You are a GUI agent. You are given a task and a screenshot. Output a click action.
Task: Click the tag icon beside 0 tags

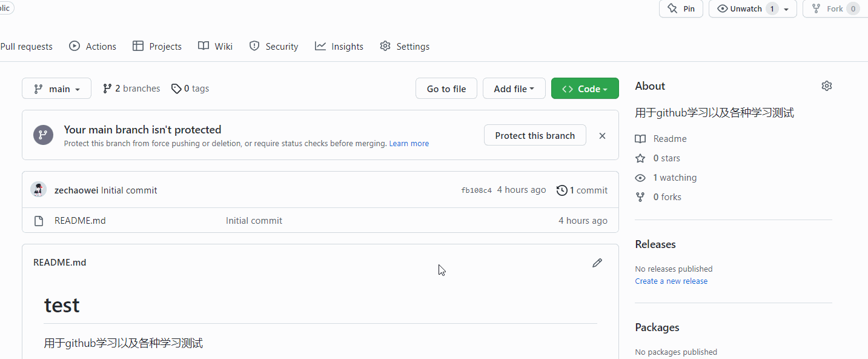click(x=176, y=88)
